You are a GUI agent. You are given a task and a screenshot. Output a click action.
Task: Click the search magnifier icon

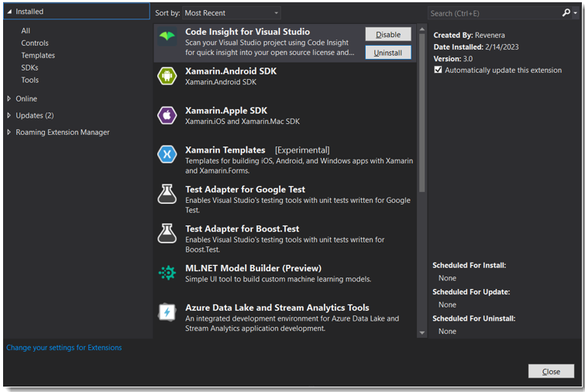(566, 13)
